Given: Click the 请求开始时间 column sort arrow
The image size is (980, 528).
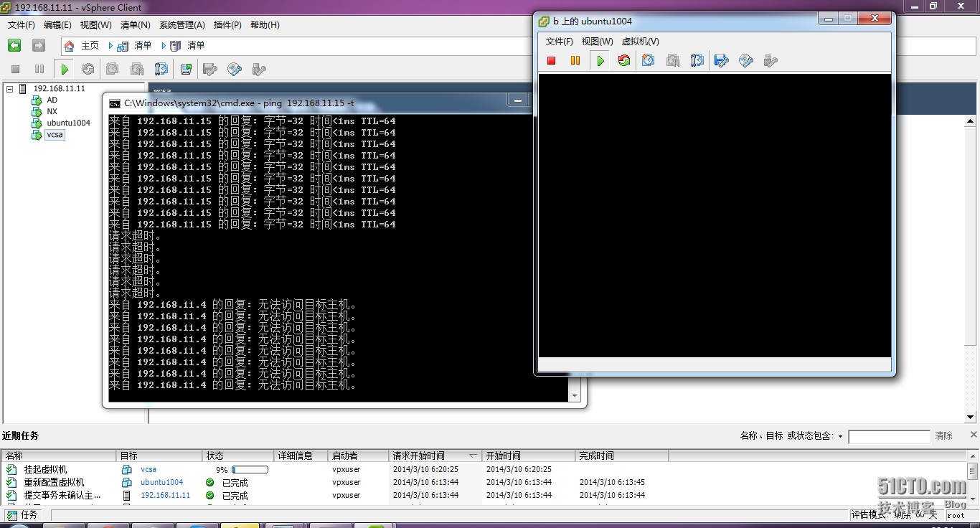Looking at the screenshot, I should (473, 456).
